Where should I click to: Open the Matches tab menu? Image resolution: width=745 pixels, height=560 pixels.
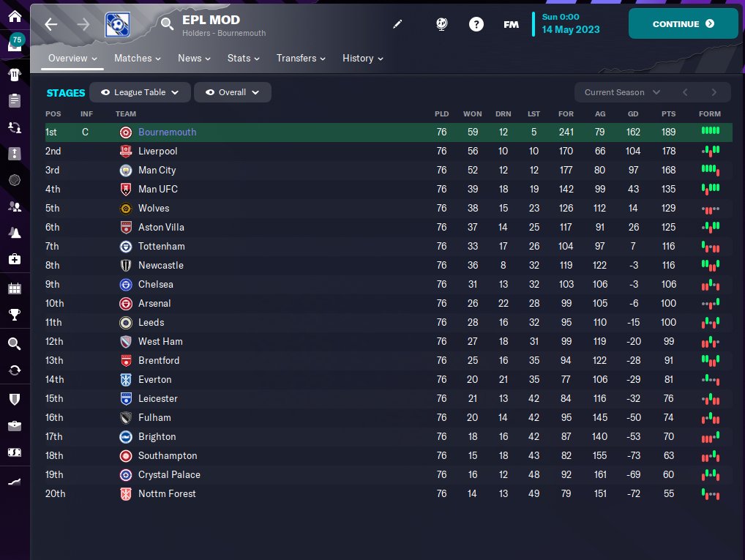point(138,58)
